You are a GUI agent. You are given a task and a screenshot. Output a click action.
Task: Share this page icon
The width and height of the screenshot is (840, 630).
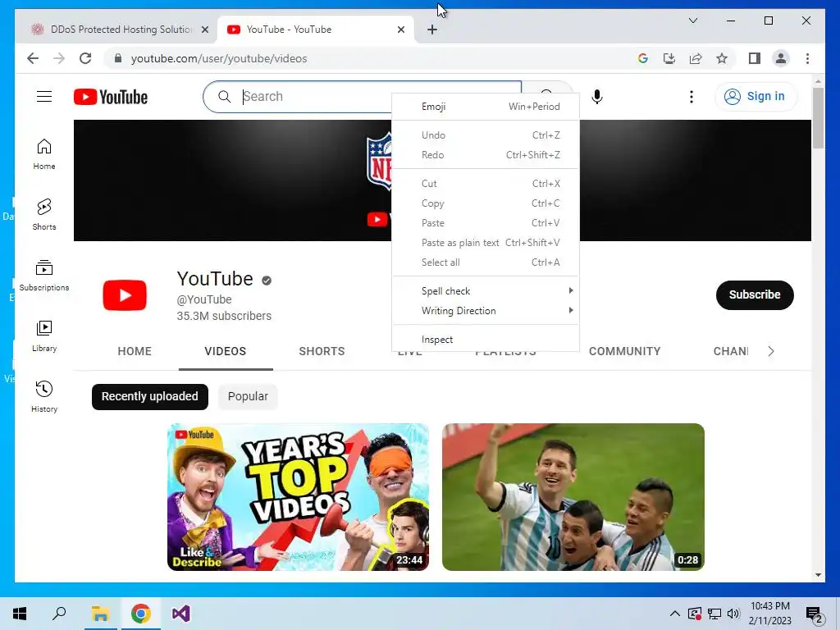click(696, 58)
